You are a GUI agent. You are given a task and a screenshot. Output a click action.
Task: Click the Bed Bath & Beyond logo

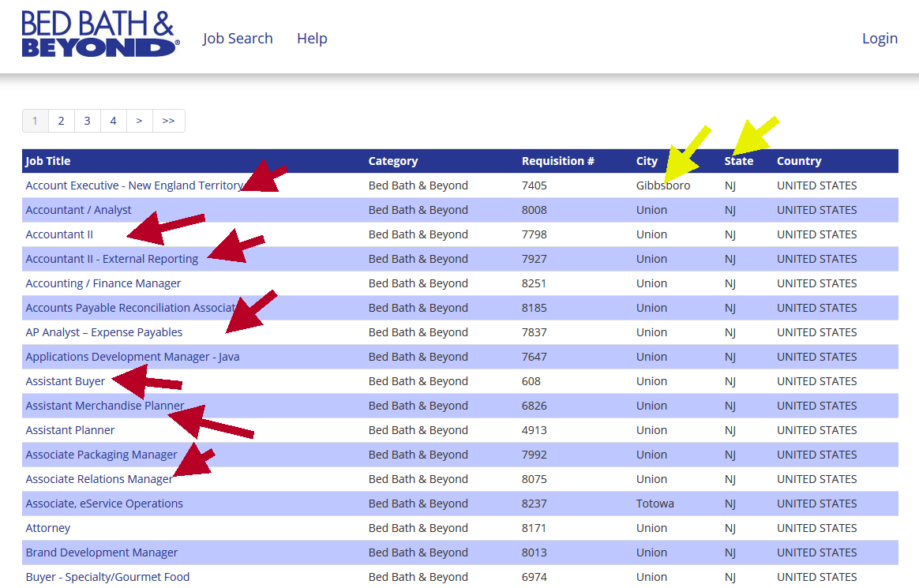(100, 34)
